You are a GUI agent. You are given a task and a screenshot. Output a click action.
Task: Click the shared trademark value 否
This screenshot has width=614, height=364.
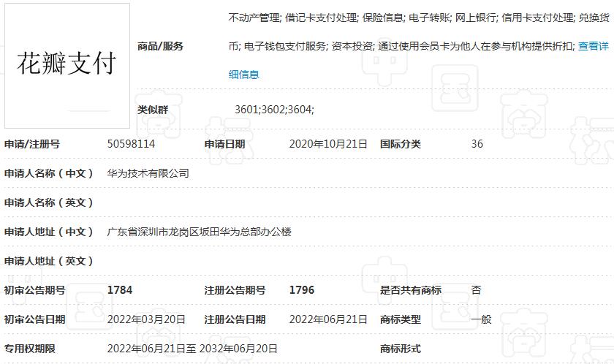tap(476, 290)
